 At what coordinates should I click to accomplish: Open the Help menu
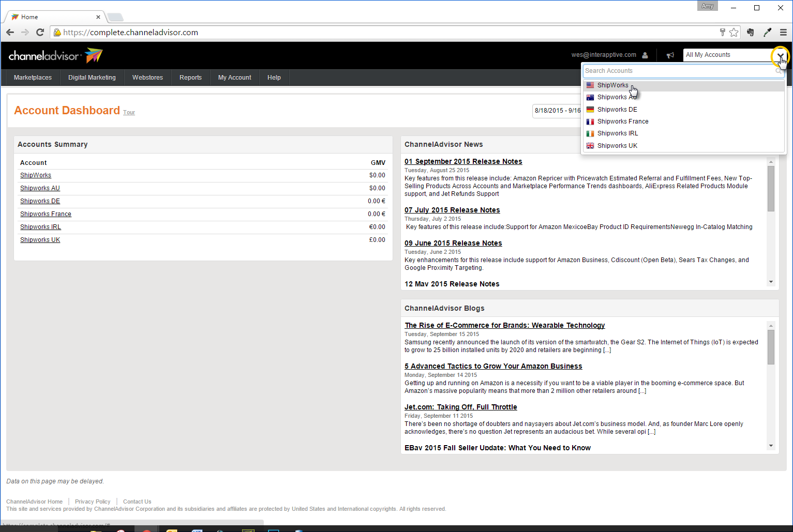(x=274, y=78)
